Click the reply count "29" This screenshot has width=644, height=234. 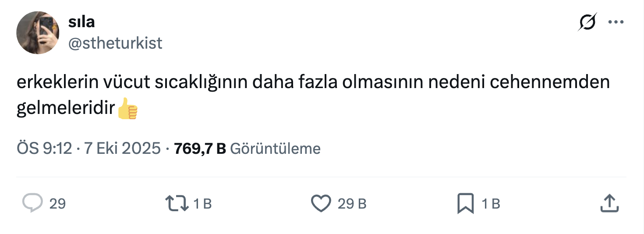coord(57,204)
